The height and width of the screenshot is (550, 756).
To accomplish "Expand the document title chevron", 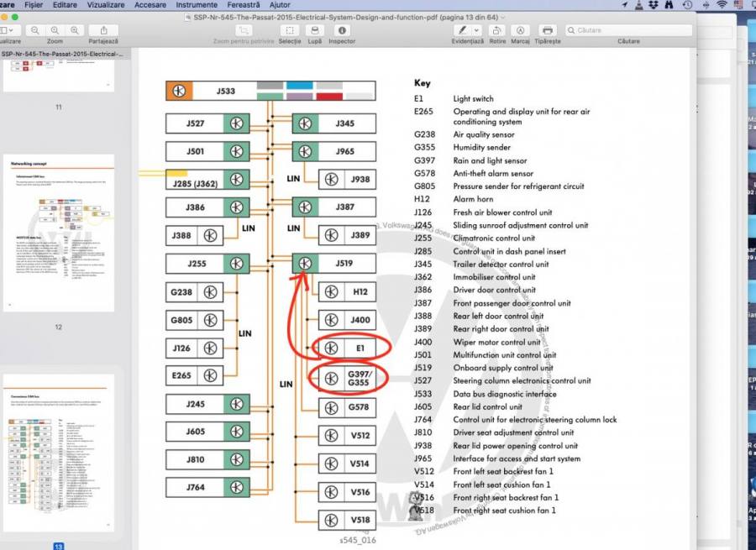I will [502, 17].
